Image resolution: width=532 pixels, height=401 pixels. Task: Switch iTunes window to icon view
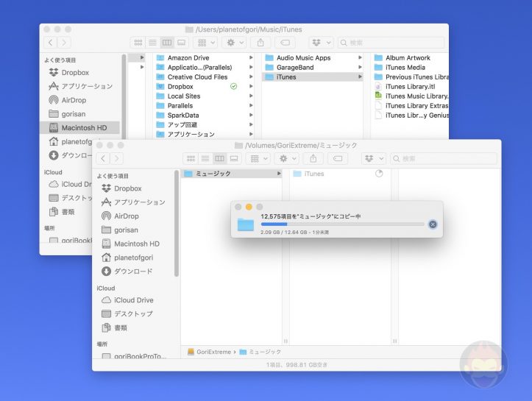[138, 43]
